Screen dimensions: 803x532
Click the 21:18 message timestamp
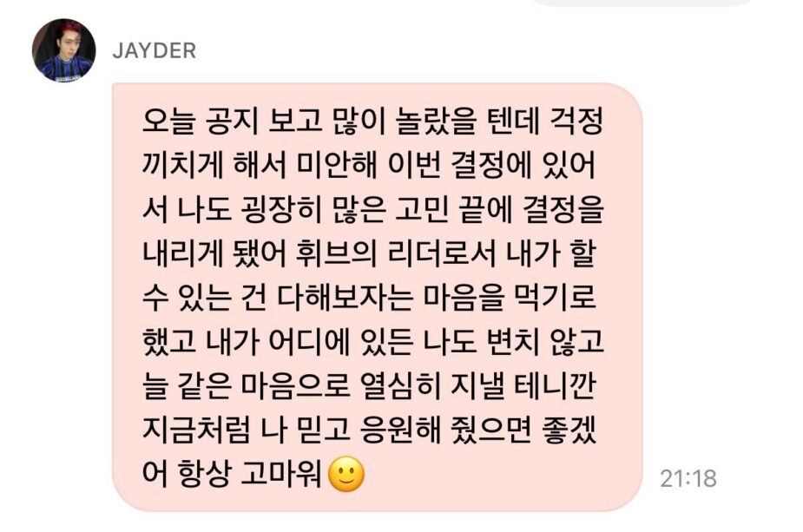(x=688, y=479)
